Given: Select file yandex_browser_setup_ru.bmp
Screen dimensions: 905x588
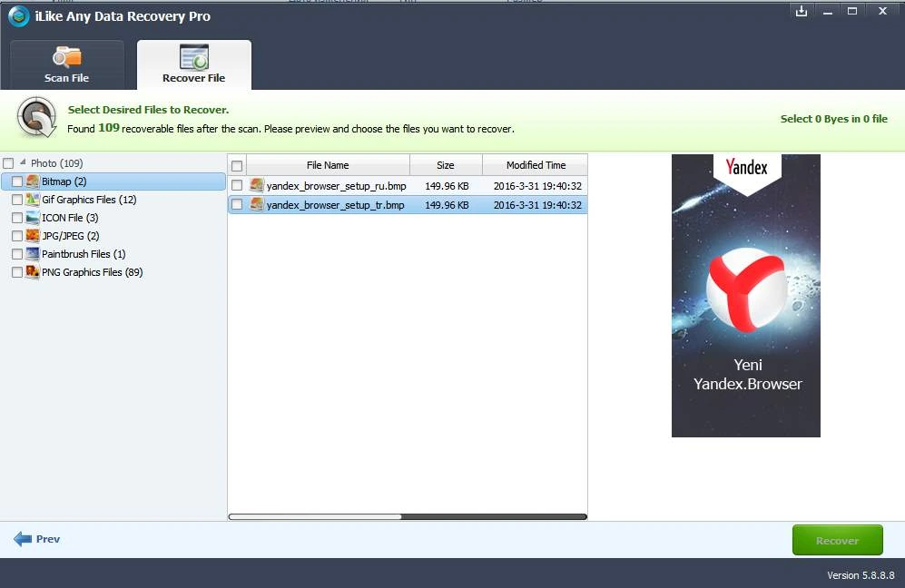Looking at the screenshot, I should pyautogui.click(x=337, y=186).
